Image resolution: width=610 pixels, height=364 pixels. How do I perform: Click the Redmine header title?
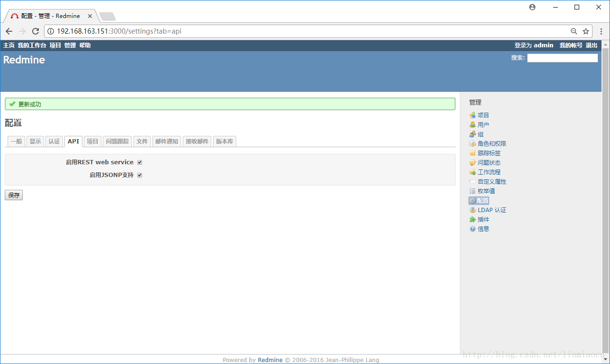[x=24, y=60]
